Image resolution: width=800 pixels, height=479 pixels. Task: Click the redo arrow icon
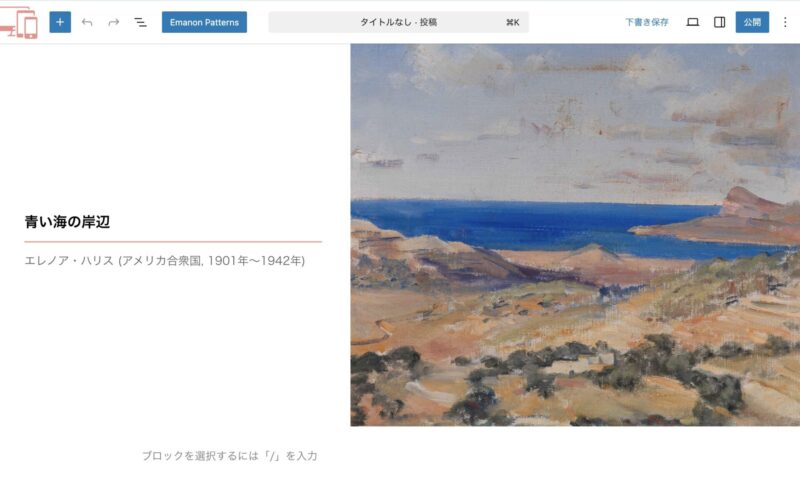coord(114,22)
